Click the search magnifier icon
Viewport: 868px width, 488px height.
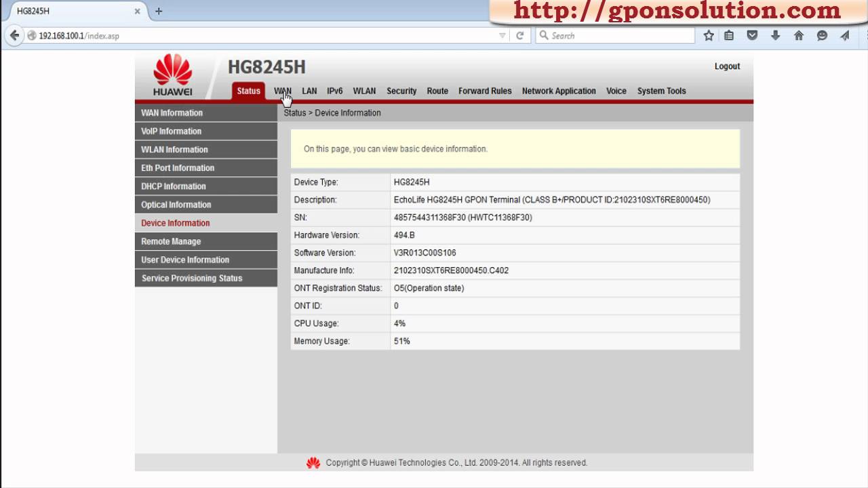(x=544, y=35)
